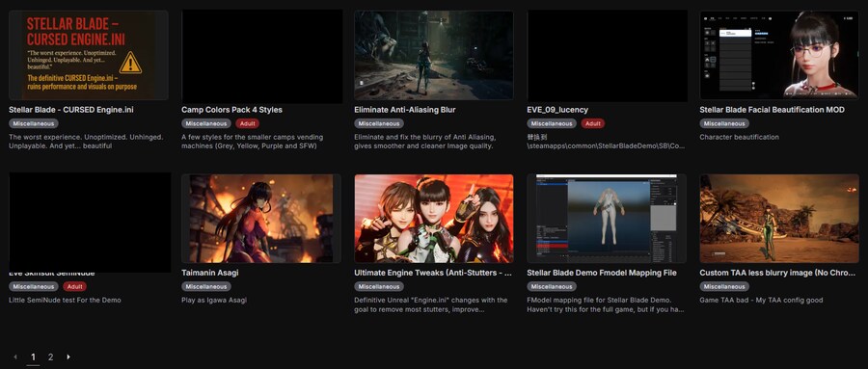Viewport: 868px width, 369px height.
Task: Click Miscellaneous tag under Fmodel Mapping File
Action: point(552,286)
